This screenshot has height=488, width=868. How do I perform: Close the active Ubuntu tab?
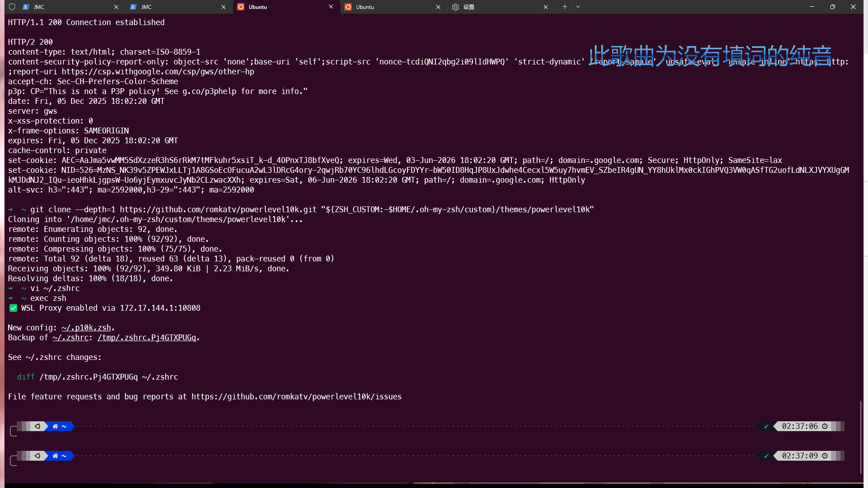coord(331,7)
